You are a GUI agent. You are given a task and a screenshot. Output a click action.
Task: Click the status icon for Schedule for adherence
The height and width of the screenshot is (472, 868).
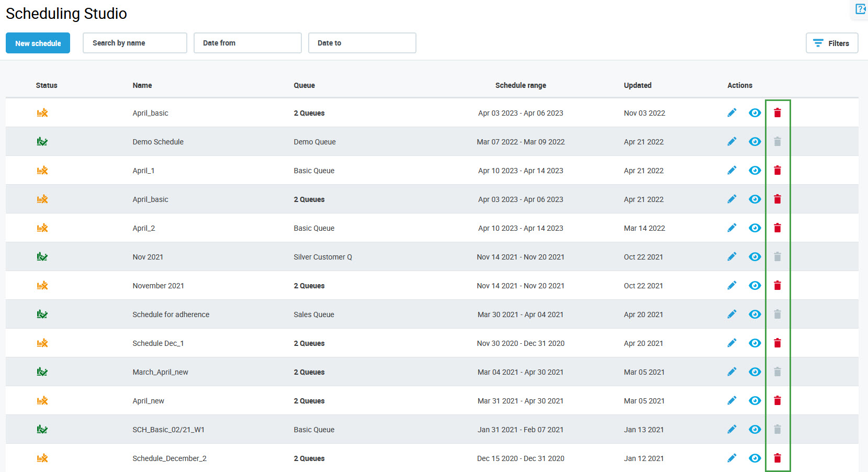click(x=42, y=314)
